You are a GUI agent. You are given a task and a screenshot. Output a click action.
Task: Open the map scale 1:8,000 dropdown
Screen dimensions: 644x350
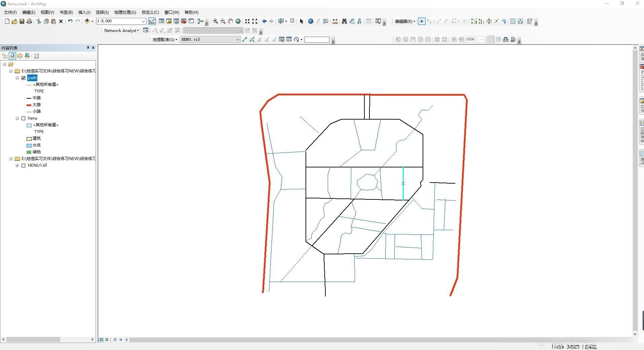click(143, 21)
